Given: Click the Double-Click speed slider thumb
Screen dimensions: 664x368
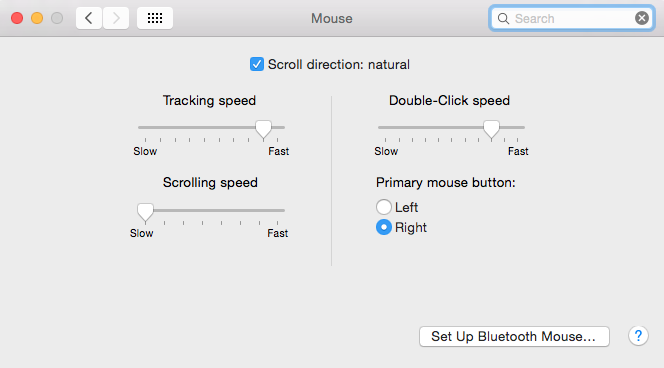Looking at the screenshot, I should (x=491, y=129).
